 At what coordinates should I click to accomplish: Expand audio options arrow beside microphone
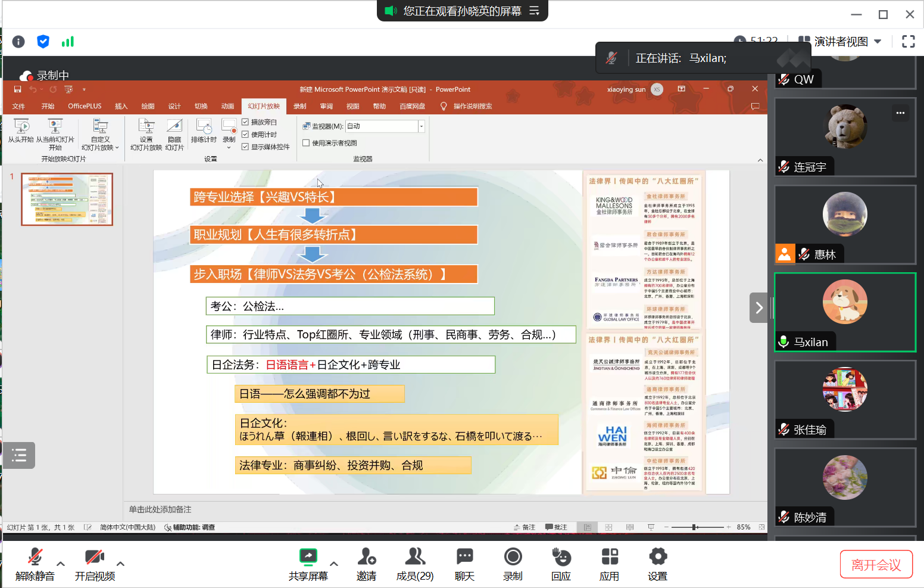click(61, 564)
